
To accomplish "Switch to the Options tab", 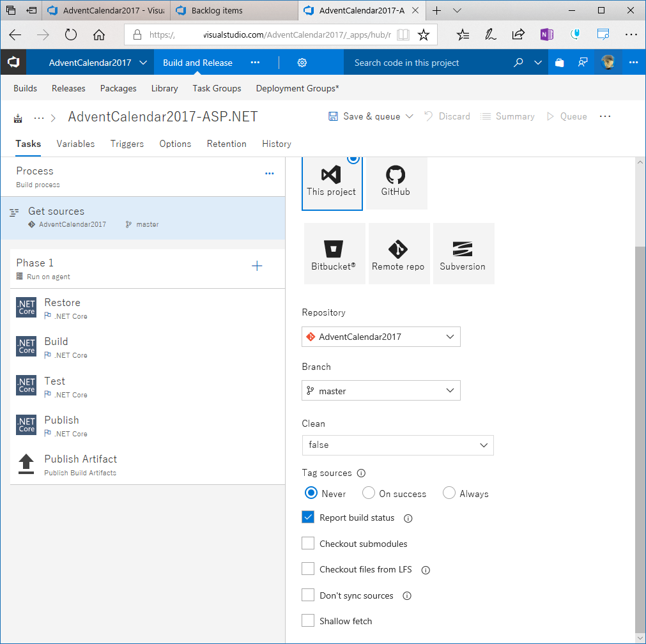I will (x=175, y=144).
